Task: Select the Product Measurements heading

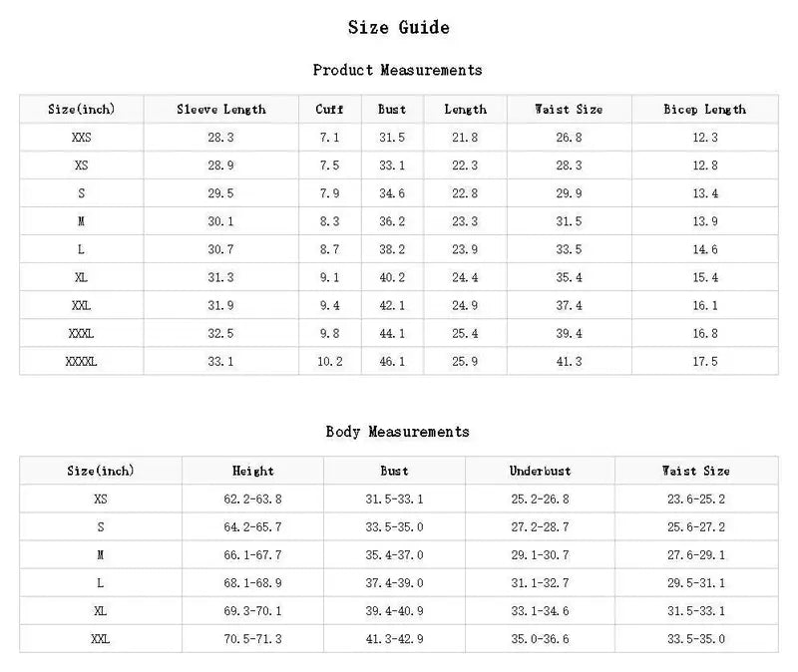Action: [397, 70]
